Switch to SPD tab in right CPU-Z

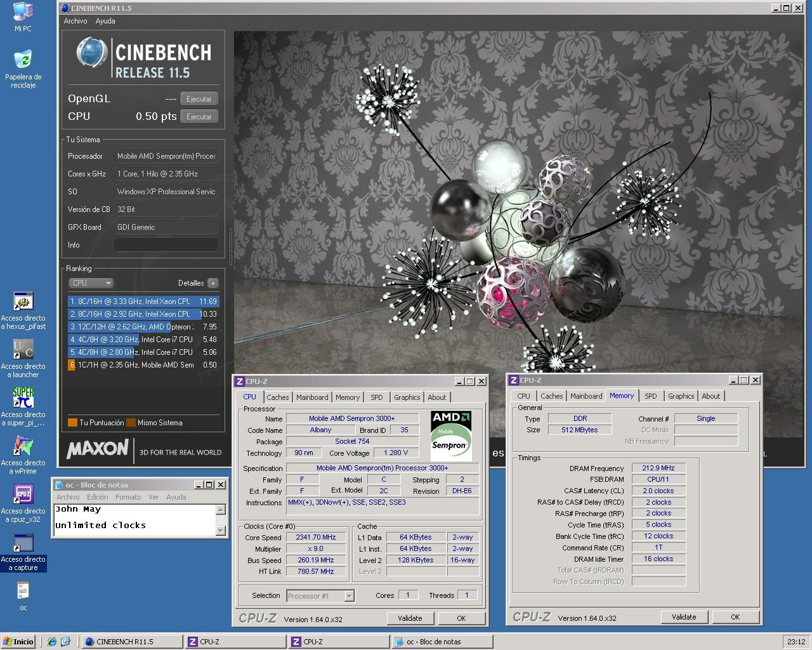coord(651,396)
